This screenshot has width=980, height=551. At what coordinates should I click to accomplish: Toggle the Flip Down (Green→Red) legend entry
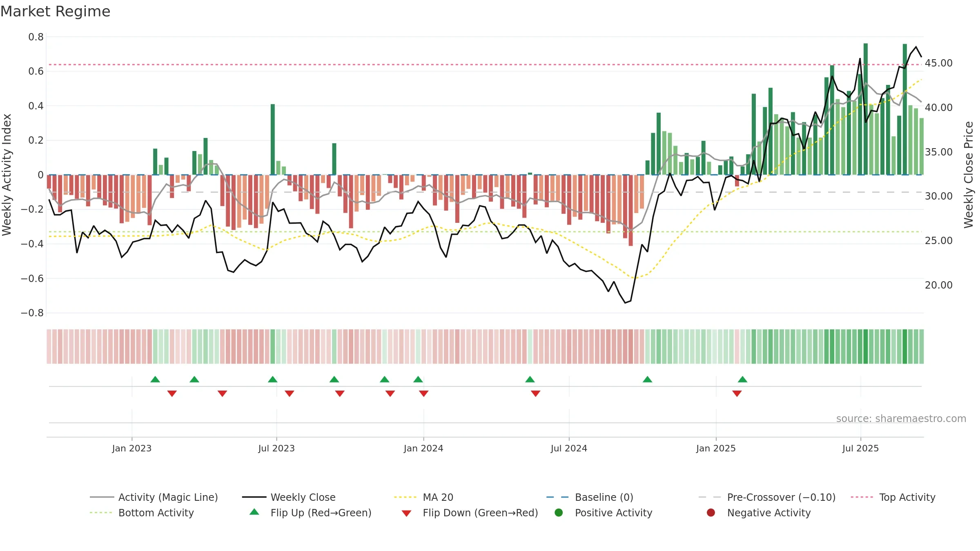pos(470,513)
